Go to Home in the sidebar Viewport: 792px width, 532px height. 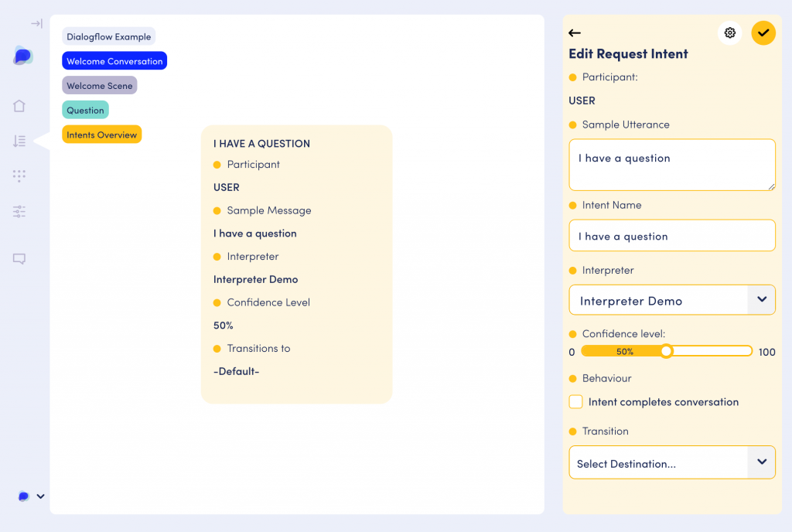(x=19, y=106)
